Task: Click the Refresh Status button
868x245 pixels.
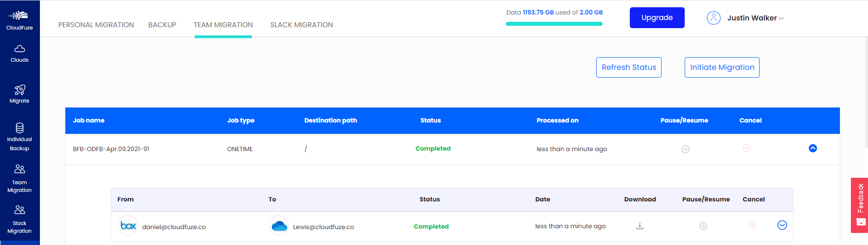Action: pyautogui.click(x=628, y=68)
